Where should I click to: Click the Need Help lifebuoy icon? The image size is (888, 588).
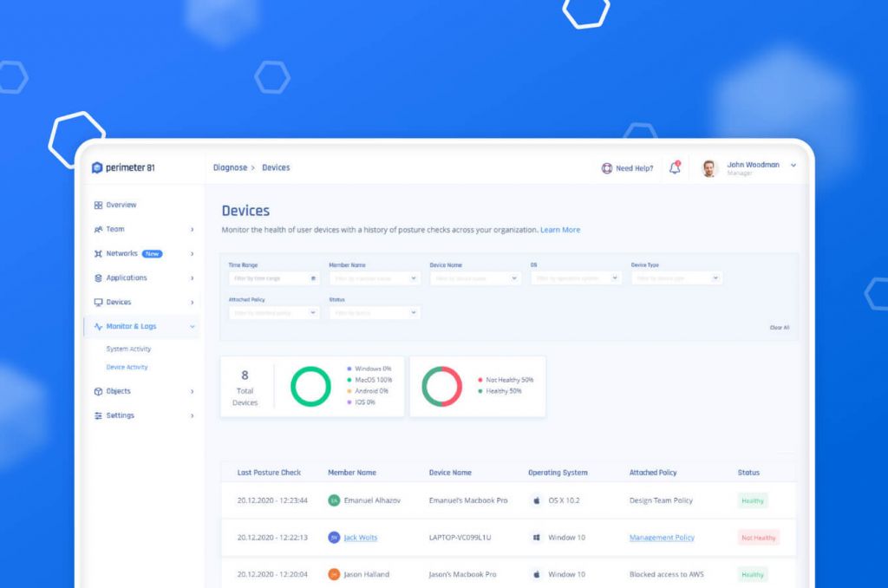[607, 168]
